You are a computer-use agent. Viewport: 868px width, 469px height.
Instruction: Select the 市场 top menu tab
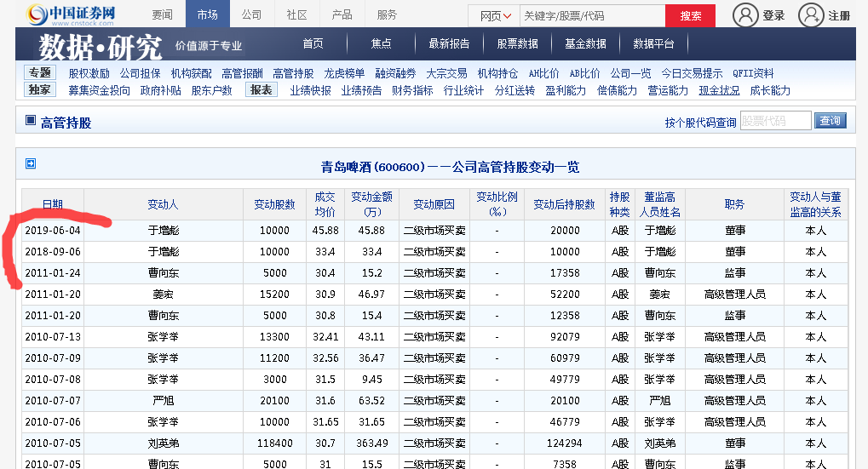(208, 14)
